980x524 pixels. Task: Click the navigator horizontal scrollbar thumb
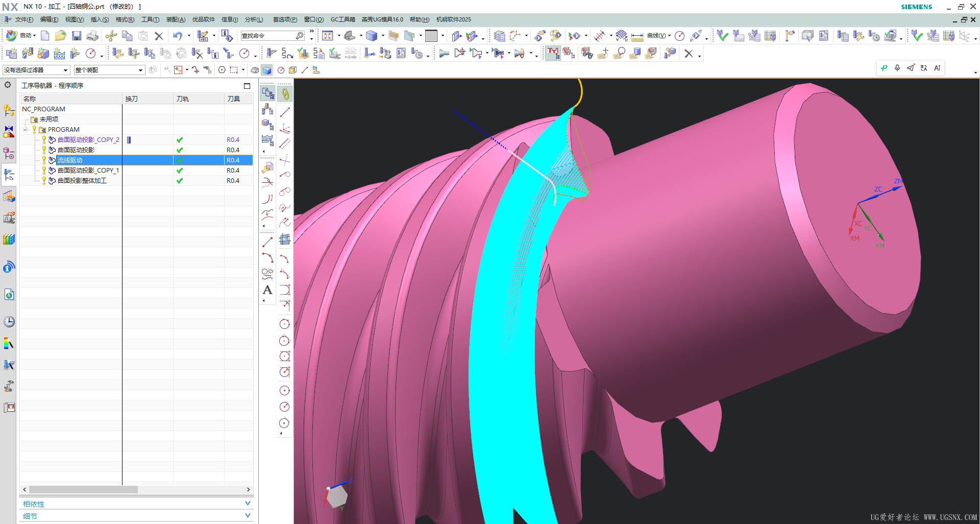(x=83, y=489)
